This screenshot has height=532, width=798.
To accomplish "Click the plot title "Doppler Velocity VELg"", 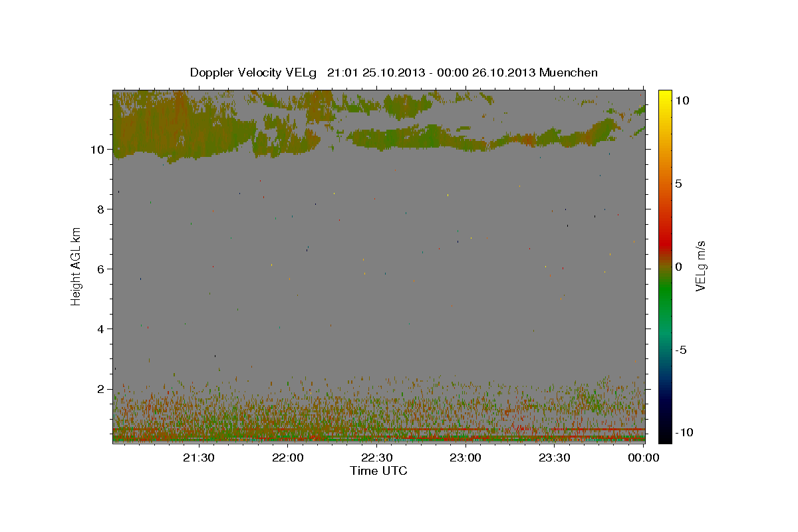I will [x=253, y=72].
